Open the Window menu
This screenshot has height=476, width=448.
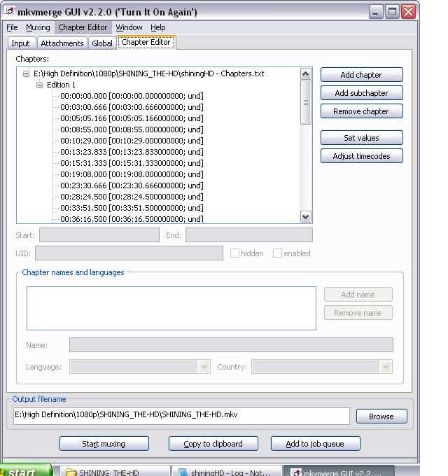[x=129, y=27]
